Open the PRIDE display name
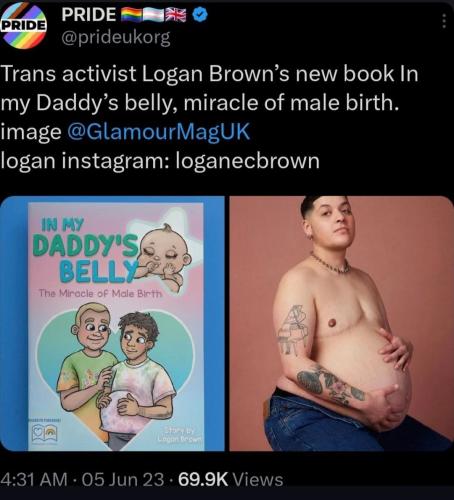The image size is (454, 500). [x=89, y=15]
